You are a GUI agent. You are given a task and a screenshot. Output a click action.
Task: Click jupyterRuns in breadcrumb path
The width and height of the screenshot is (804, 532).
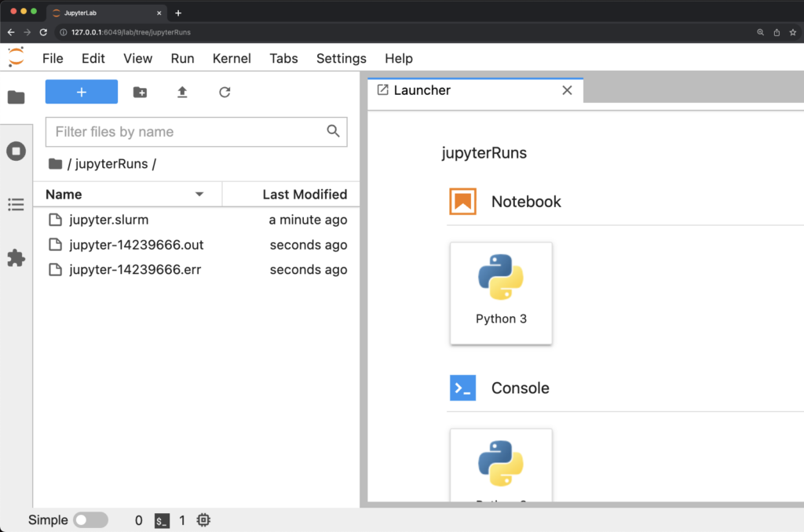(x=111, y=163)
